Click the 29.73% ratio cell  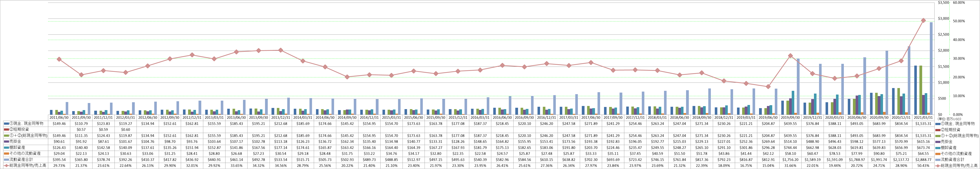tap(59, 166)
